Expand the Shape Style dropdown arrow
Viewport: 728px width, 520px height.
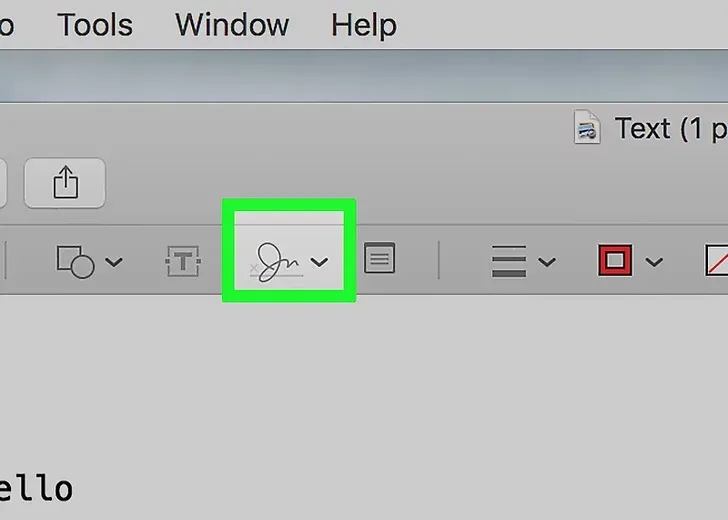tap(547, 262)
